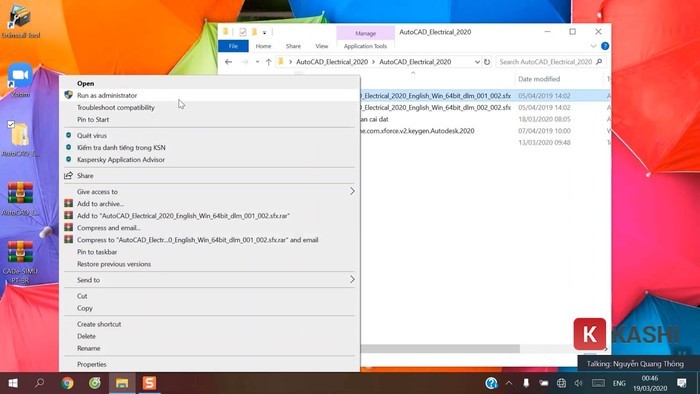The height and width of the screenshot is (394, 700).
Task: Open the File tab in Explorer
Action: tap(233, 46)
